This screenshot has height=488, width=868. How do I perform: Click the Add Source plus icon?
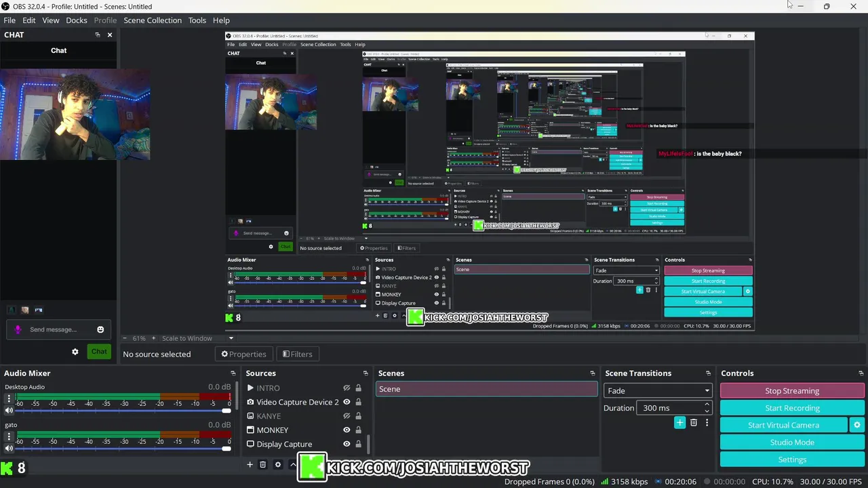250,464
